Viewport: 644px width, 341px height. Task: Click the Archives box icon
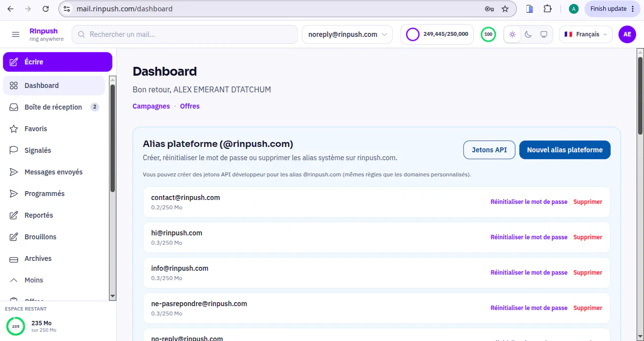coord(14,258)
